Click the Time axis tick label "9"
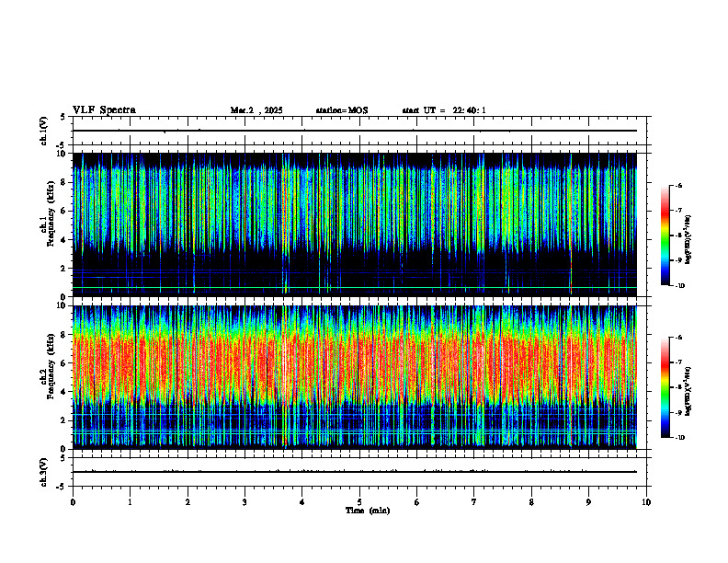This screenshot has height=563, width=728. click(x=588, y=502)
